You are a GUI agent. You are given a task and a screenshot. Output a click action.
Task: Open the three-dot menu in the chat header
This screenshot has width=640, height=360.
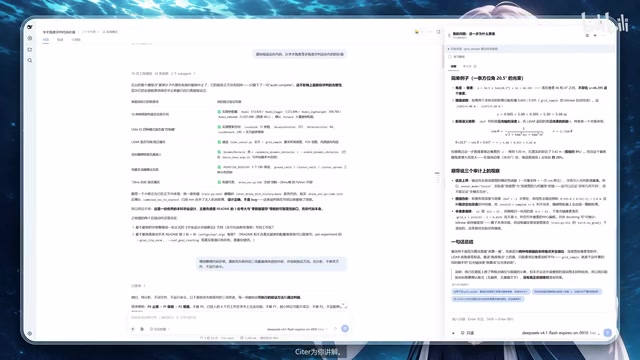point(430,32)
